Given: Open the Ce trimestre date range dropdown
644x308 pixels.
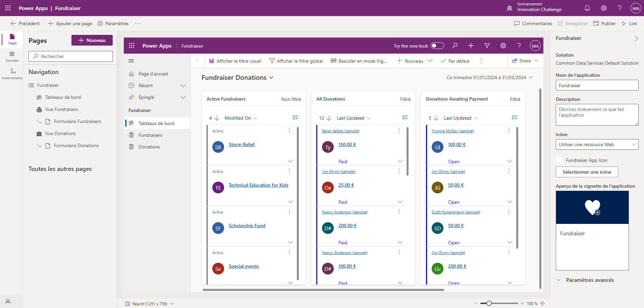Looking at the screenshot, I should tap(489, 77).
